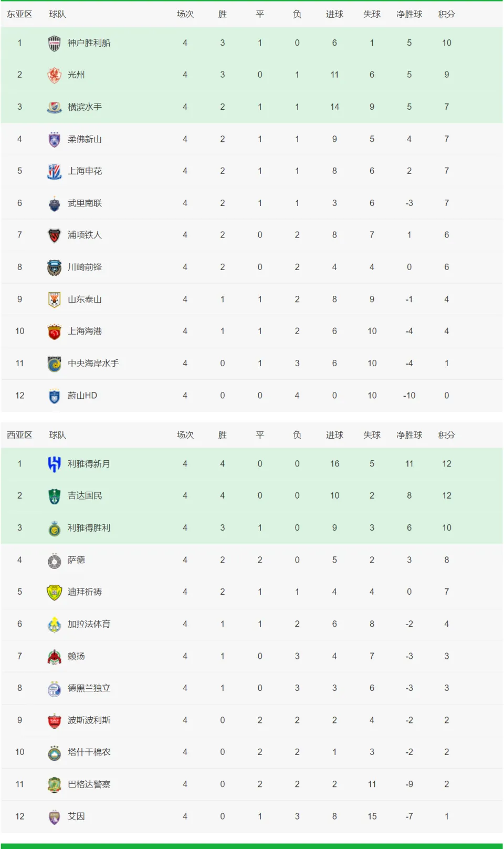Click the 迪拜祈祷 yellow shield icon
504x849 pixels.
(54, 592)
